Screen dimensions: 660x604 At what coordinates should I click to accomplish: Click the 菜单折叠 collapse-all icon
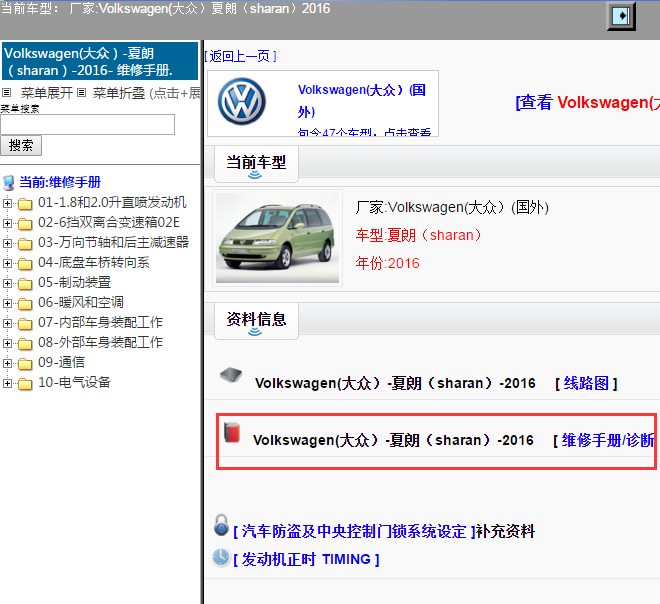82,93
